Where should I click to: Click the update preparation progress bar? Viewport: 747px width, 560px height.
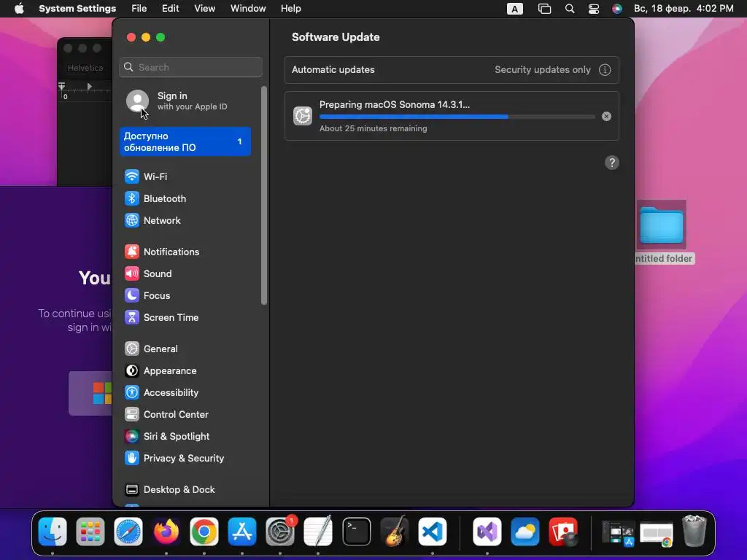(x=457, y=117)
